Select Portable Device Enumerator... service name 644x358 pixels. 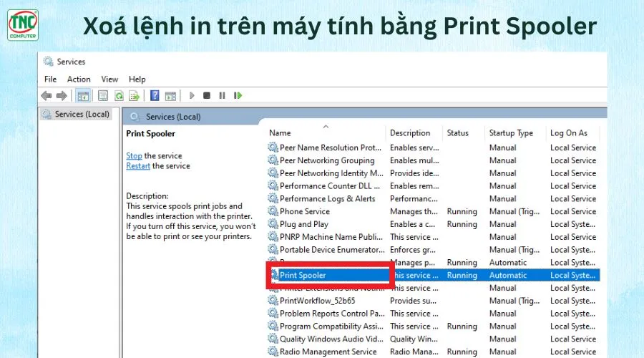point(332,249)
